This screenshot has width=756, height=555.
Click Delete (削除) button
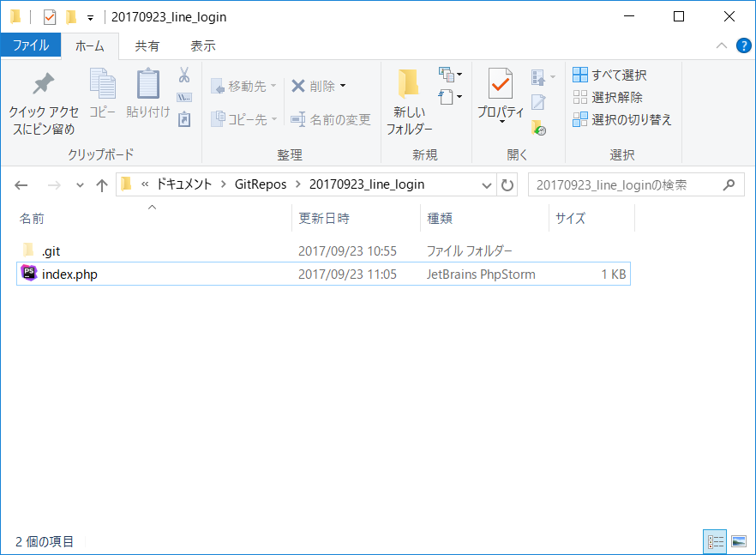click(x=314, y=87)
